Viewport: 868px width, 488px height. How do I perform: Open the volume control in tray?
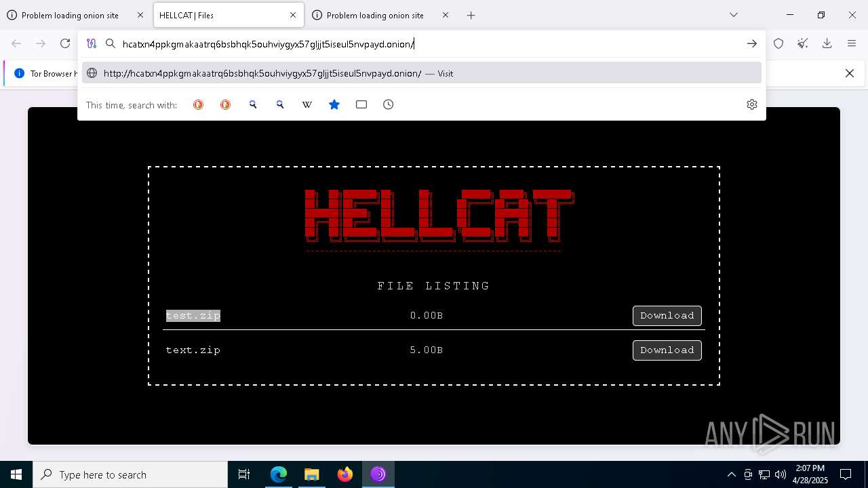[780, 474]
